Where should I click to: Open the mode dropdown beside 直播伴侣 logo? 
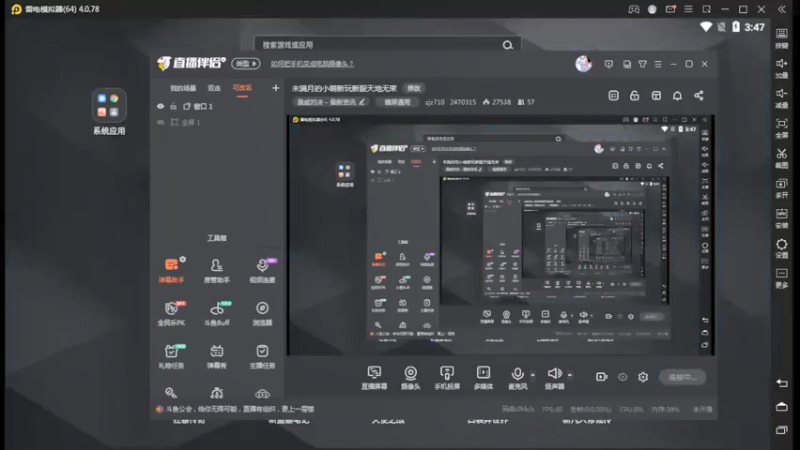(246, 64)
